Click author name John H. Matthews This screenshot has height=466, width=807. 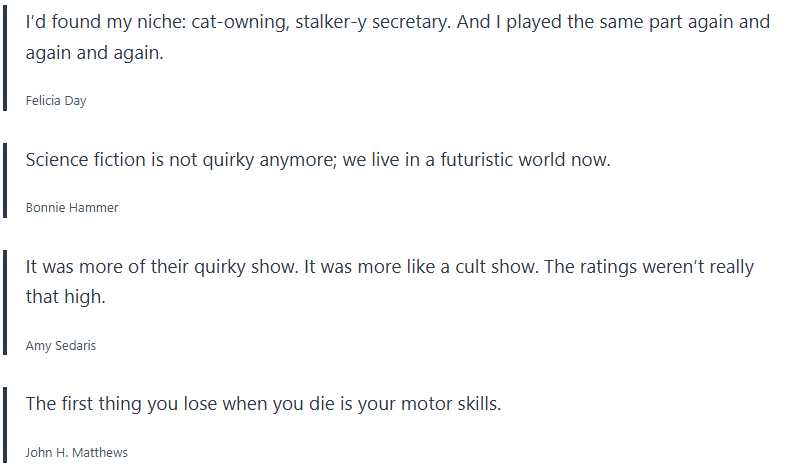(77, 453)
